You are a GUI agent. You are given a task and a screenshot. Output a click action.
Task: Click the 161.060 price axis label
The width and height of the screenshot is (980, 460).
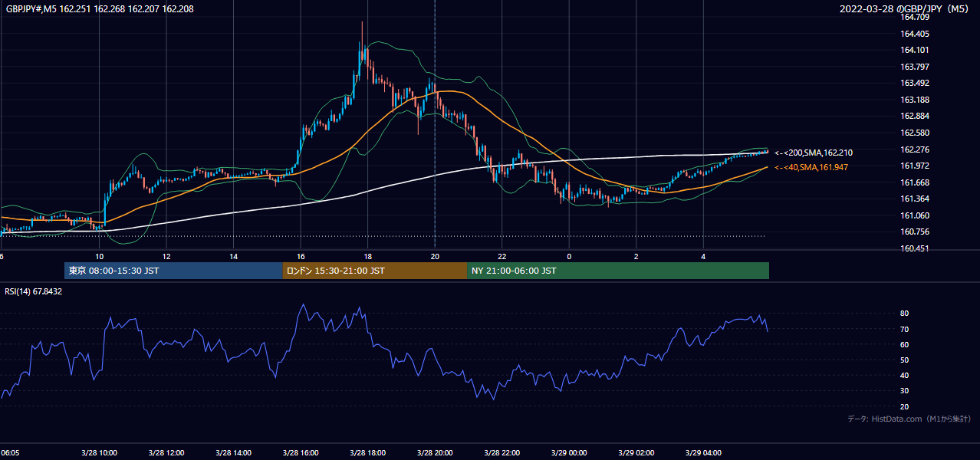[915, 215]
